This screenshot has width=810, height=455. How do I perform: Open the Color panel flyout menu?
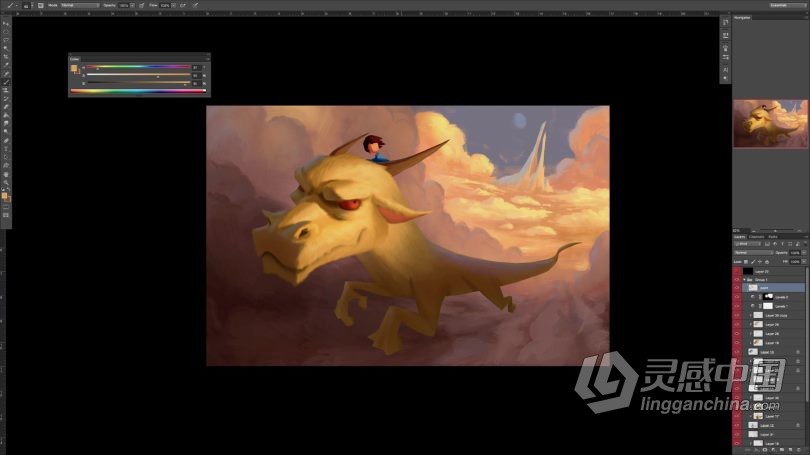pyautogui.click(x=208, y=59)
